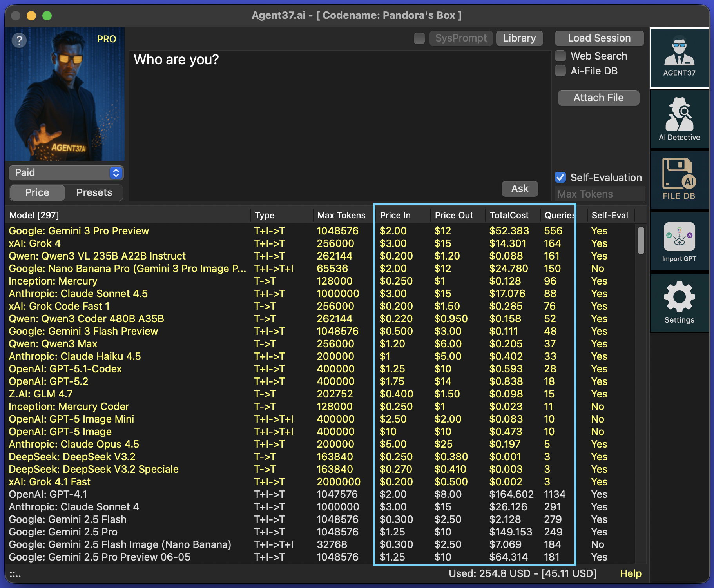Switch to the Presets tab
The width and height of the screenshot is (714, 588).
94,192
